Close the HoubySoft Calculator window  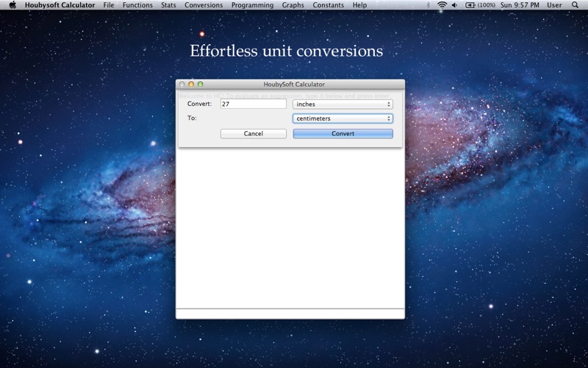click(x=182, y=84)
